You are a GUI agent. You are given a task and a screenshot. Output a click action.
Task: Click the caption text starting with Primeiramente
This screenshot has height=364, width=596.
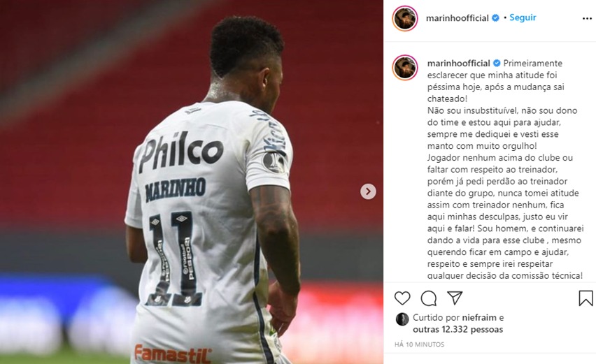tap(505, 169)
